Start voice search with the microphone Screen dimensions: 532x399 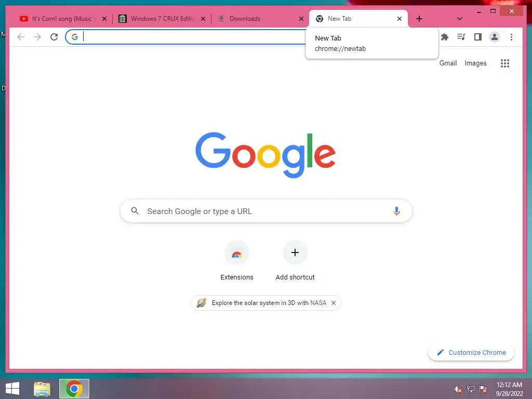396,211
